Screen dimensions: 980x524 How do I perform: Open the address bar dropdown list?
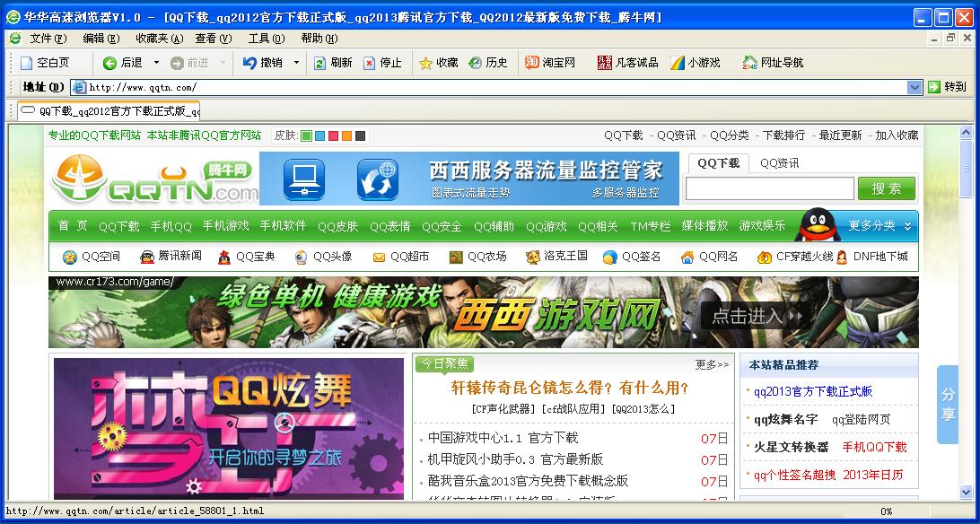[914, 87]
